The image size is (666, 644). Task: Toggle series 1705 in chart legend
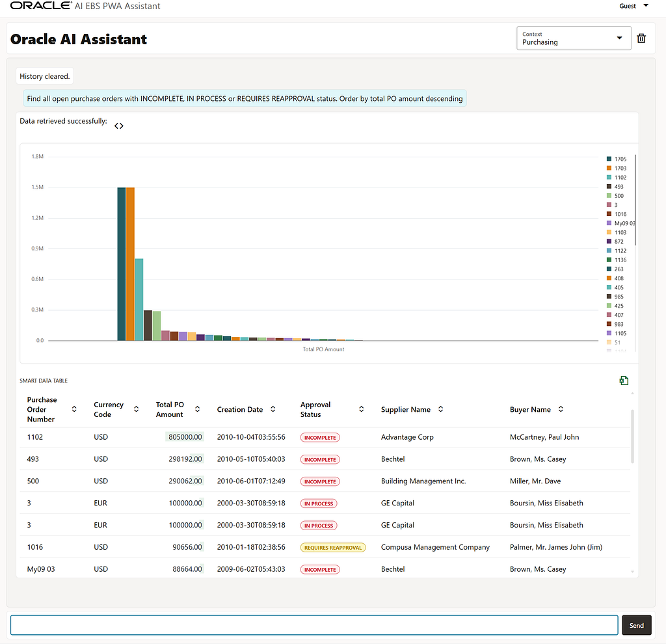point(617,159)
